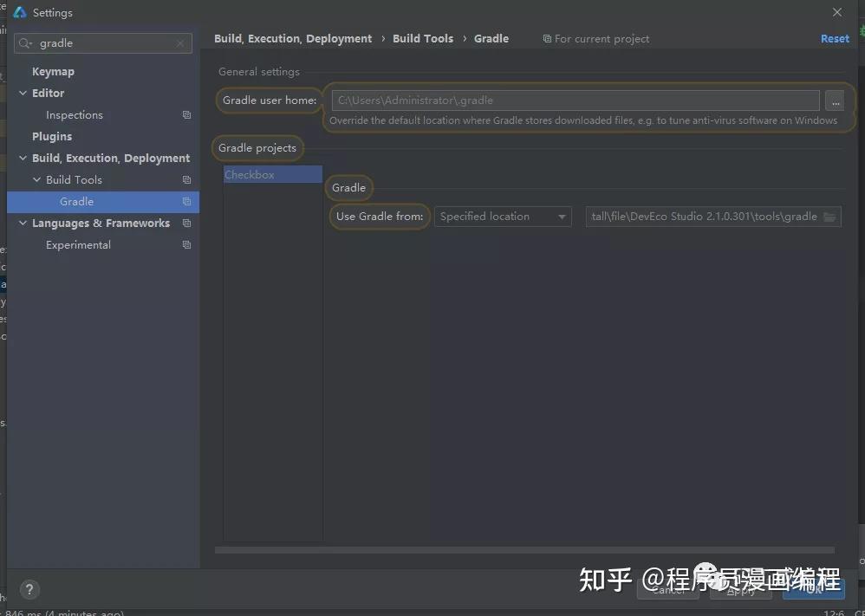Browse for Gradle user home directory
Viewport: 865px width, 616px height.
(835, 101)
